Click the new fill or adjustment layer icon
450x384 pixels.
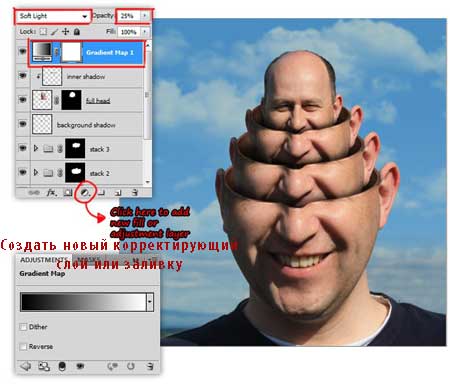[85, 192]
